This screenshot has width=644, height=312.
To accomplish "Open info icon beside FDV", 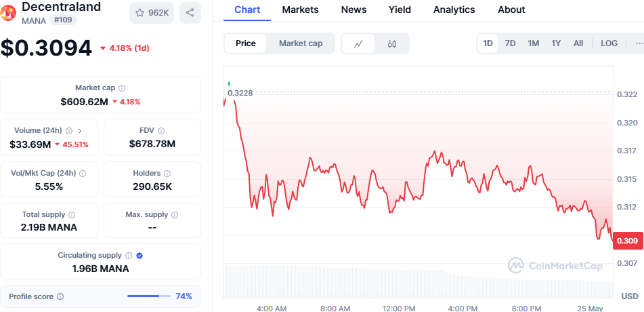I will [161, 131].
